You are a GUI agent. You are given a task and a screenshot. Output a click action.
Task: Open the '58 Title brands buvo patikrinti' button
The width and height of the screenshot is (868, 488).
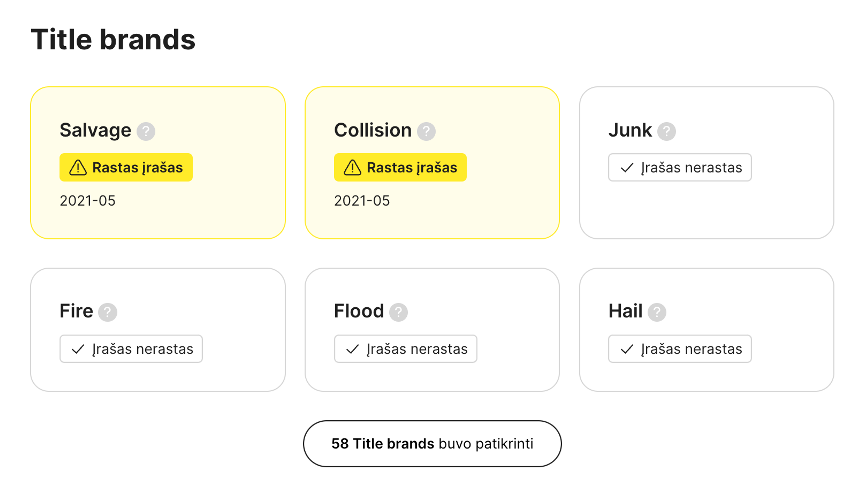click(x=432, y=443)
